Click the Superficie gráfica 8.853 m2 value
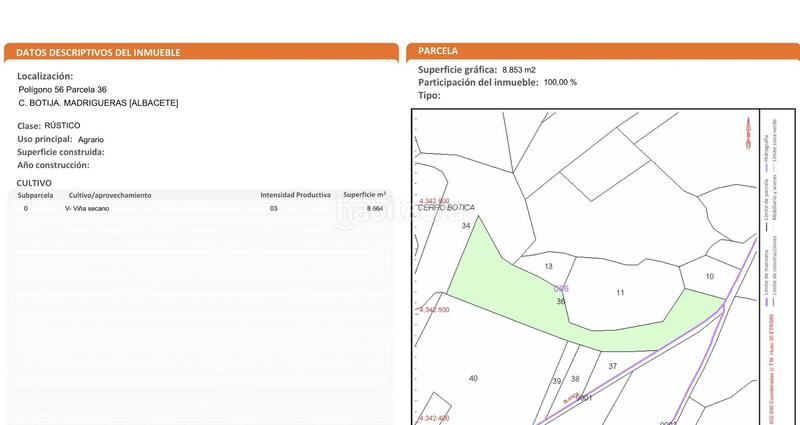The height and width of the screenshot is (425, 800). (519, 69)
